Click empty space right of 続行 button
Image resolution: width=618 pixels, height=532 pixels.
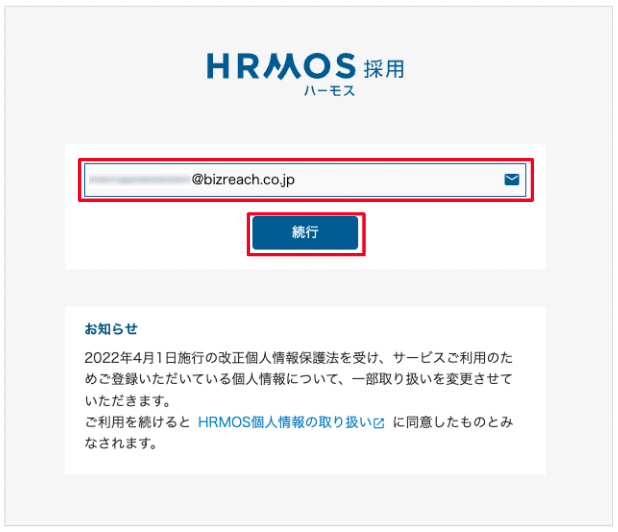[453, 233]
